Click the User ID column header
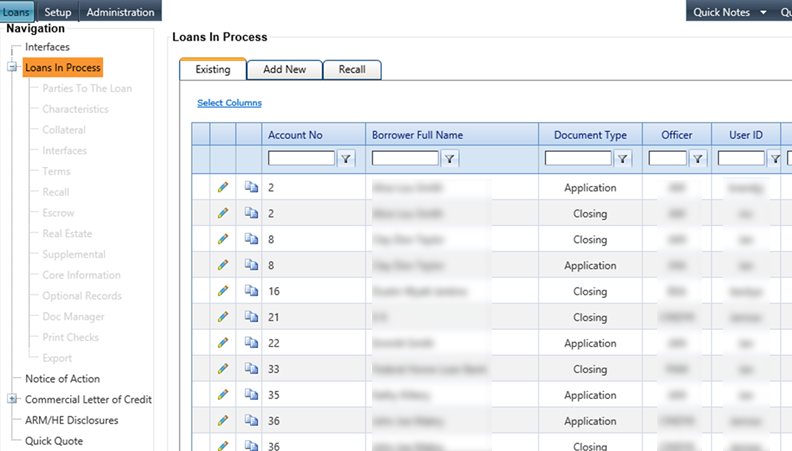This screenshot has height=451, width=792. point(746,135)
